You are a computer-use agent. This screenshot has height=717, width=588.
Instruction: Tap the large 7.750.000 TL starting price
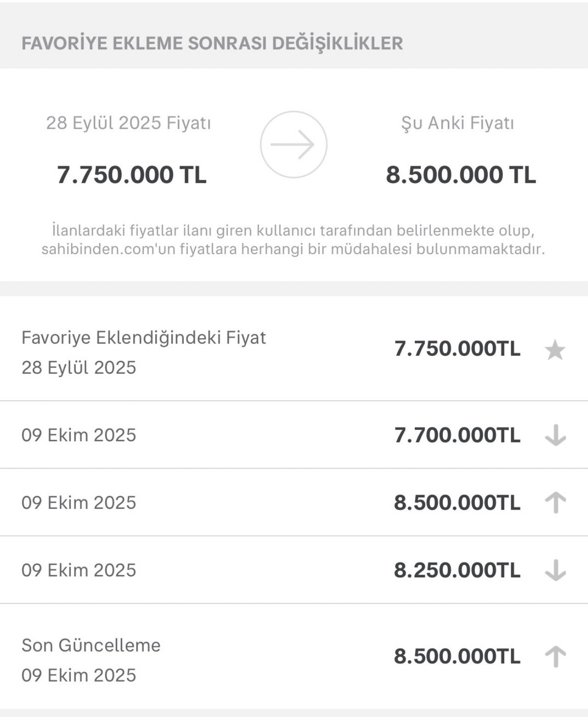(132, 175)
